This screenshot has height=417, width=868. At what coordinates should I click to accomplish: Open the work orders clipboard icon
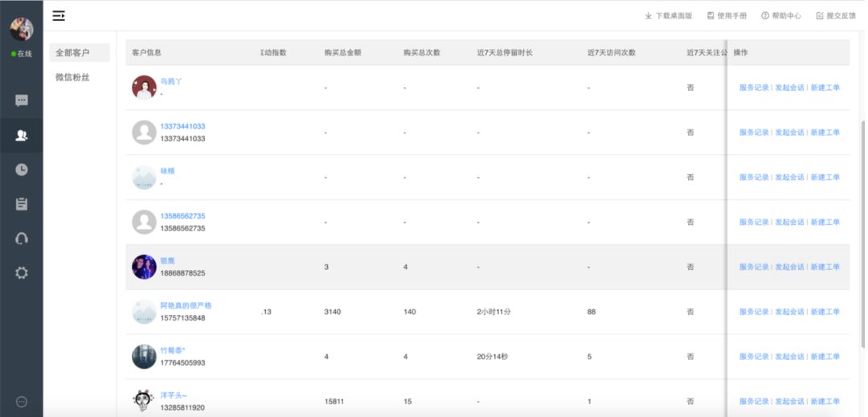(22, 204)
